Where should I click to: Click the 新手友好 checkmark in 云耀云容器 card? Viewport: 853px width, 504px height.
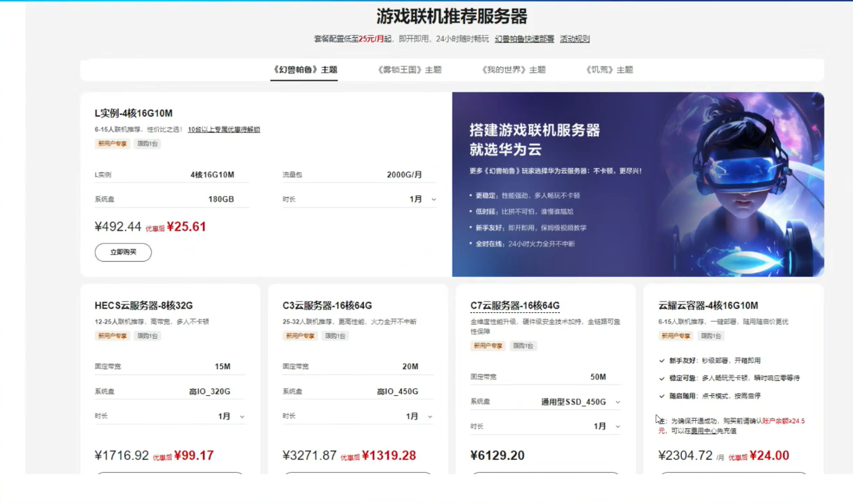click(662, 361)
